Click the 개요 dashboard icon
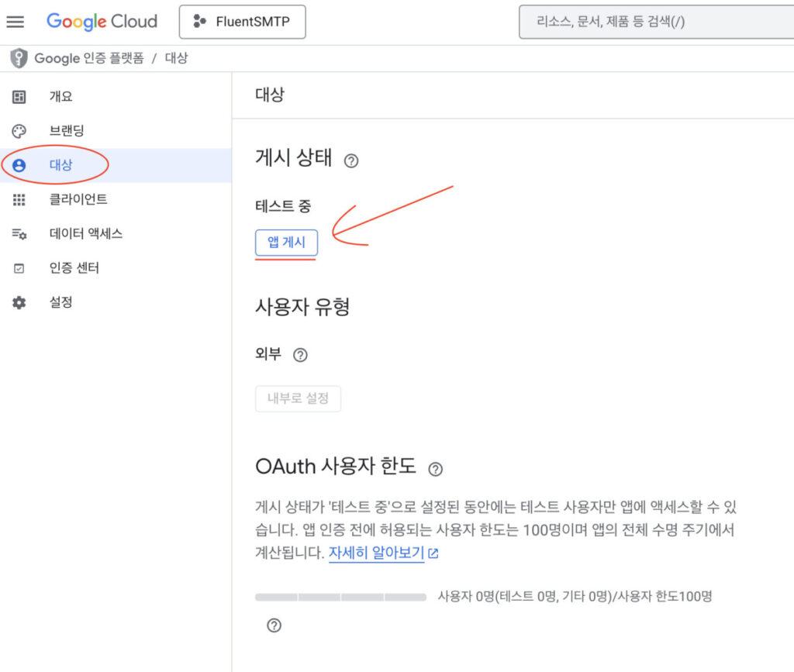The width and height of the screenshot is (794, 672). coord(19,97)
